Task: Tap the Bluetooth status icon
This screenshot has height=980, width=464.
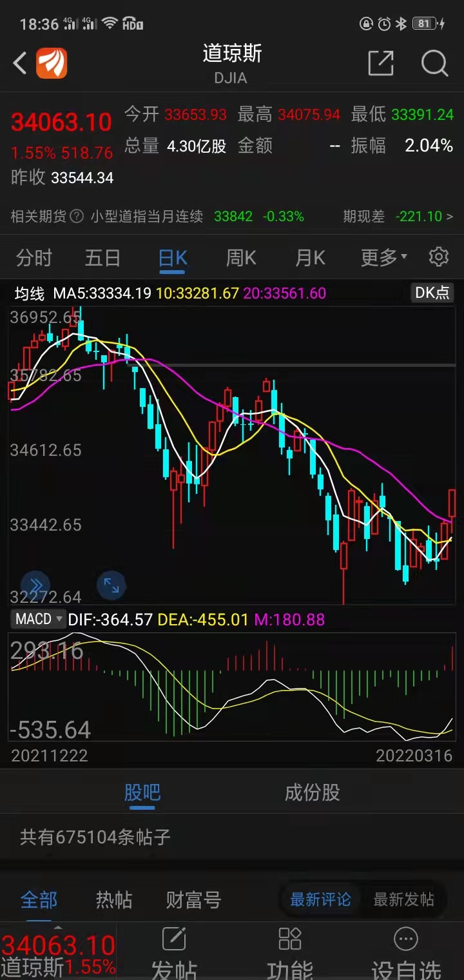Action: [x=401, y=24]
